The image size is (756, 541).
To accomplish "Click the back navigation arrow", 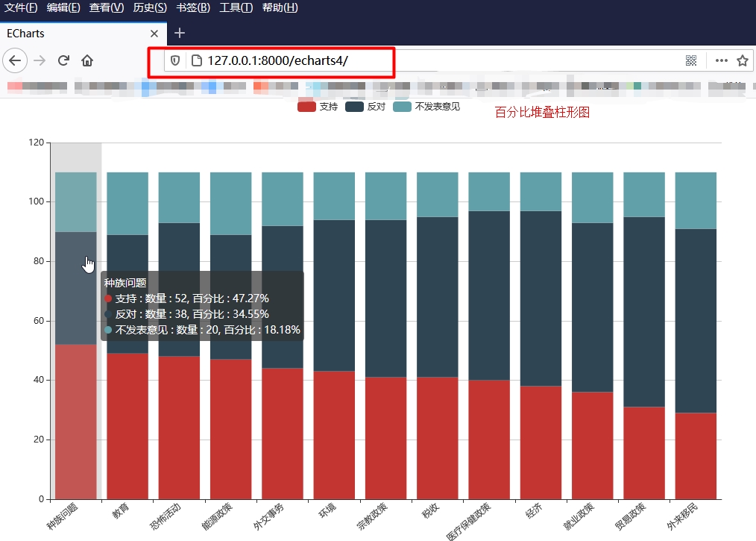I will [x=15, y=60].
